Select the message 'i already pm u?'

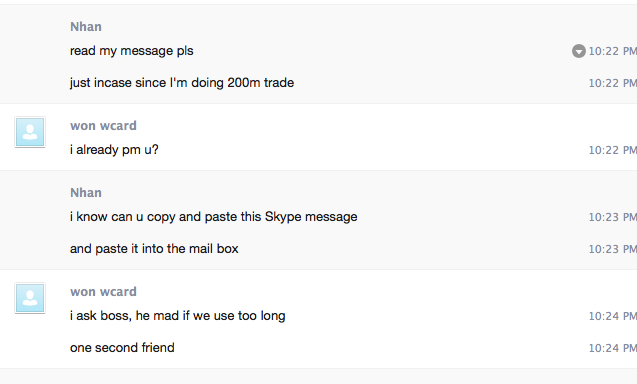coord(114,150)
